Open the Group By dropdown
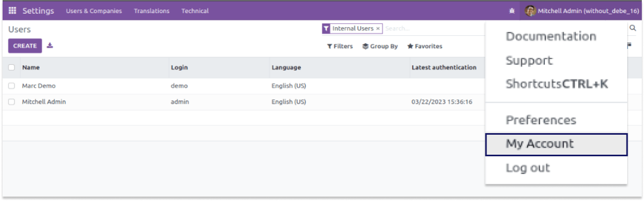644x201 pixels. 380,46
